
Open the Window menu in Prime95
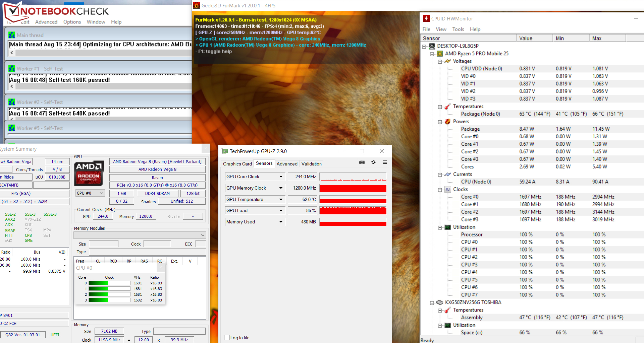click(96, 22)
